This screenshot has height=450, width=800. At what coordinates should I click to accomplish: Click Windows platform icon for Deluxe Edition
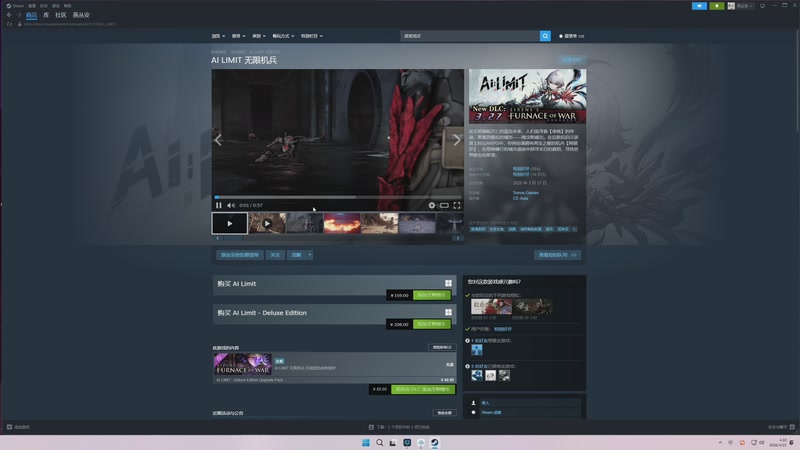click(448, 312)
